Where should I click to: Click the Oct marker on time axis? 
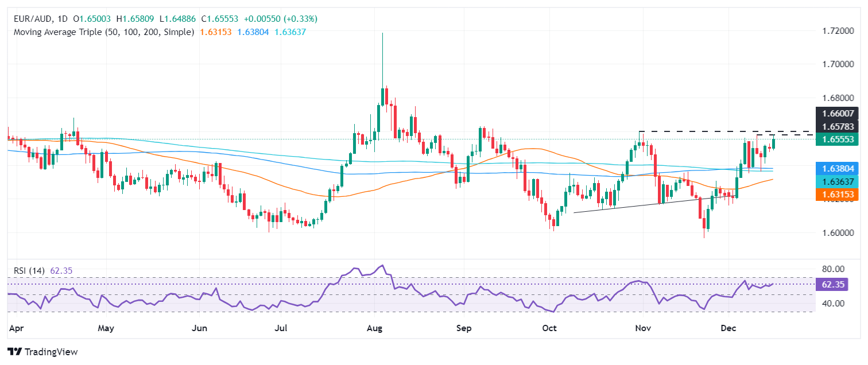pos(550,329)
